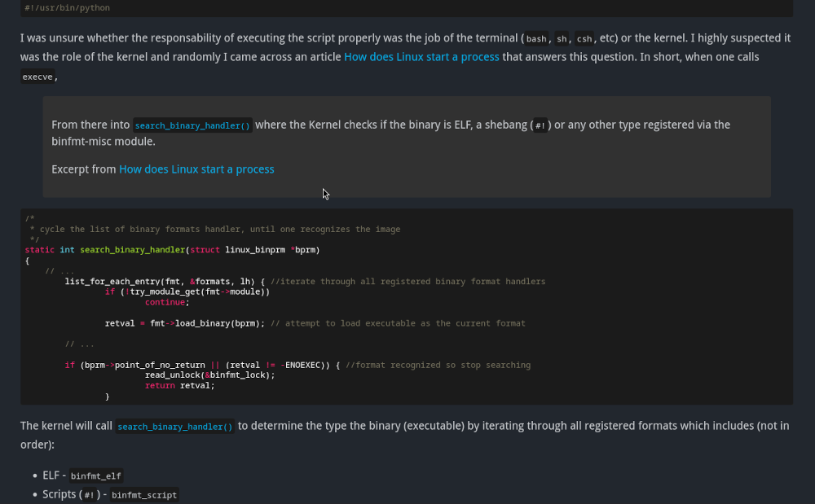
Task: Open the excerpt's 'How does Linux start a process' link
Action: point(196,169)
